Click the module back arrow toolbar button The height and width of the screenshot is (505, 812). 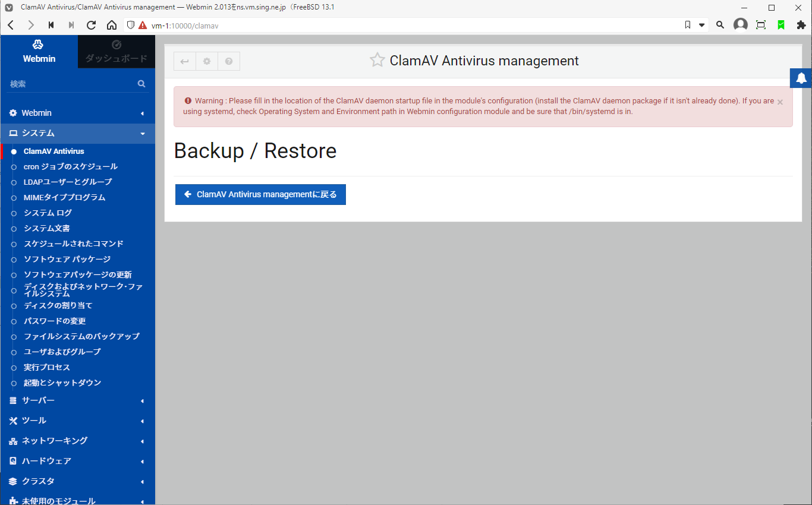point(184,61)
